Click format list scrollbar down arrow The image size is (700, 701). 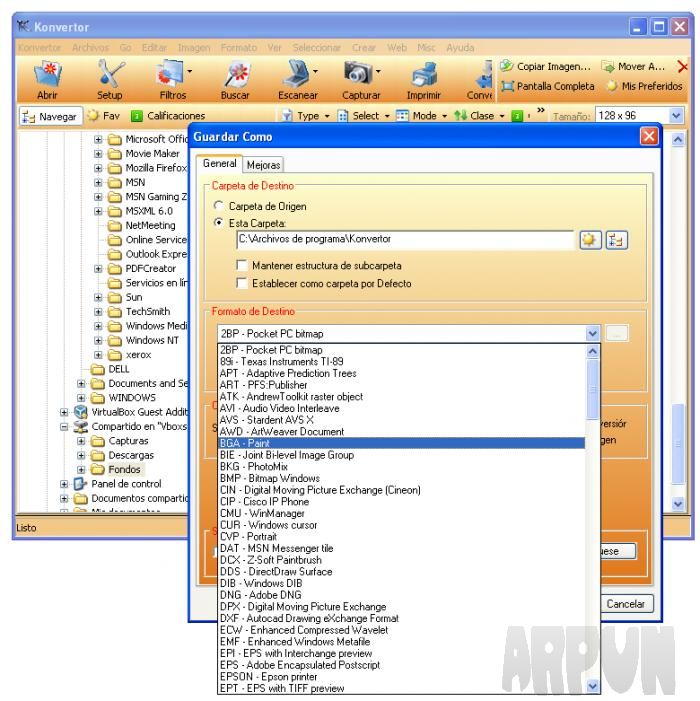point(592,686)
